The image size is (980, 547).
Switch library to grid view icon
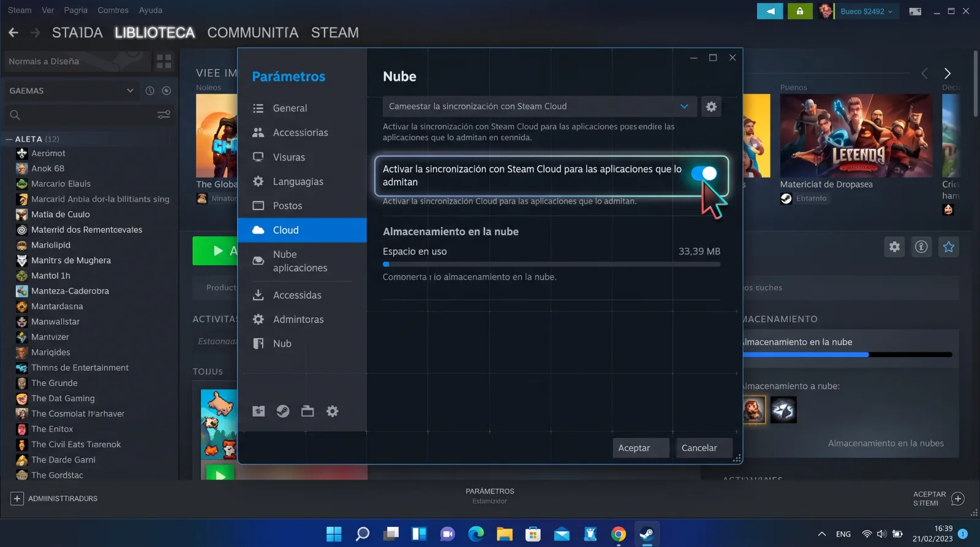(x=164, y=61)
